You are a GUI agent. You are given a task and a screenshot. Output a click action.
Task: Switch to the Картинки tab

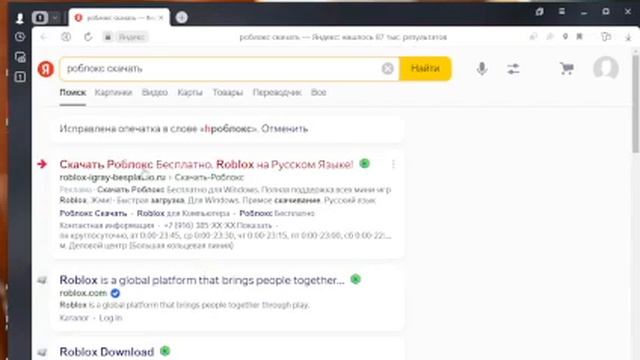[x=113, y=93]
